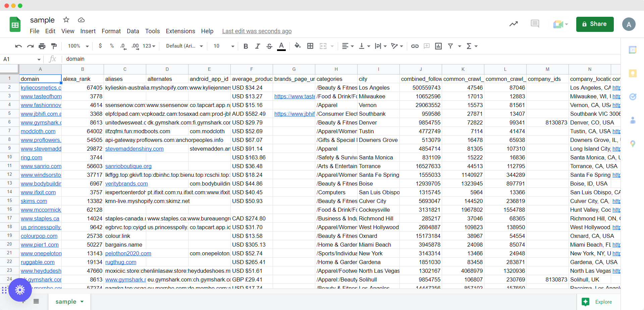Click the green Share button
This screenshot has width=644, height=310.
point(595,24)
